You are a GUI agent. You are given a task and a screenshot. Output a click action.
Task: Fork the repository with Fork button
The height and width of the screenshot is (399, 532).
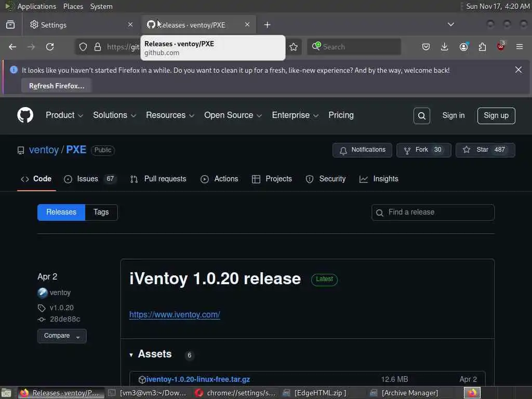point(424,150)
